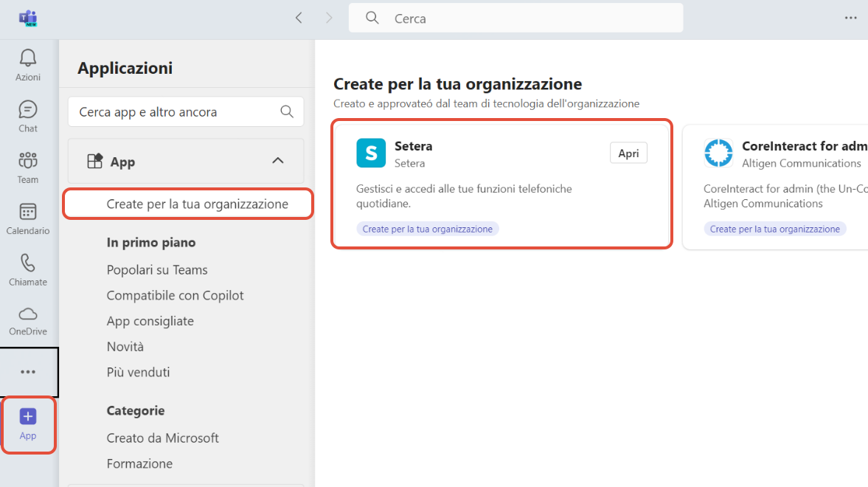Viewport: 868px width, 487px height.
Task: Open OneDrive from the sidebar
Action: pyautogui.click(x=28, y=321)
